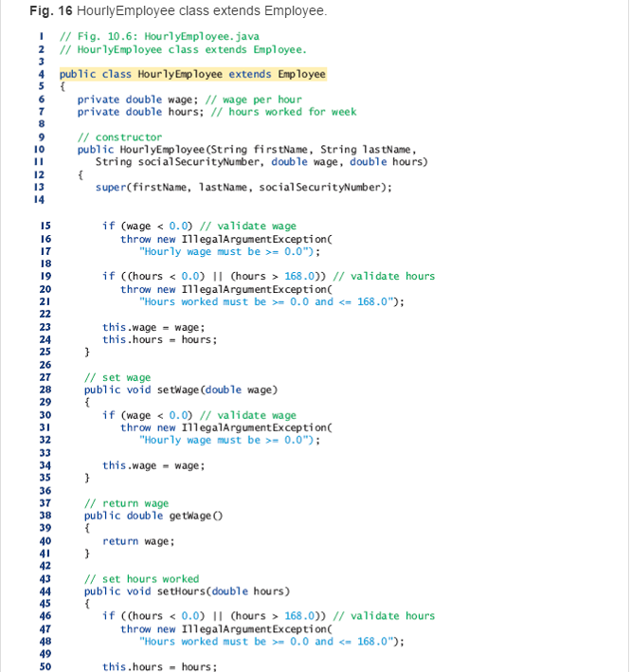The image size is (631, 672).
Task: Click the '// set hours worked' comment
Action: [141, 579]
